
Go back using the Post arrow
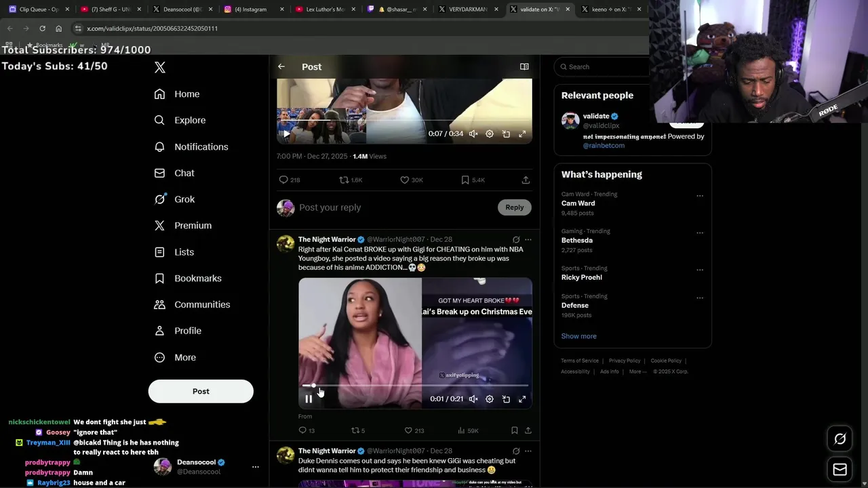click(281, 66)
